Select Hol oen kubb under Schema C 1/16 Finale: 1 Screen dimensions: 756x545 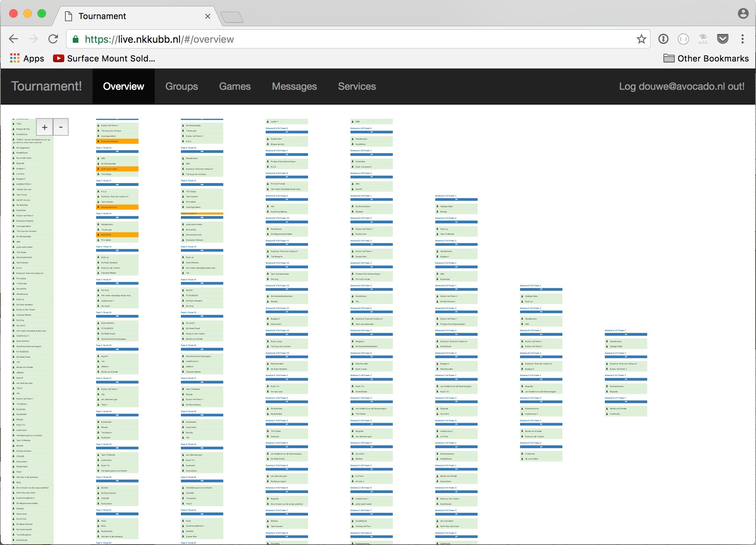coord(287,392)
